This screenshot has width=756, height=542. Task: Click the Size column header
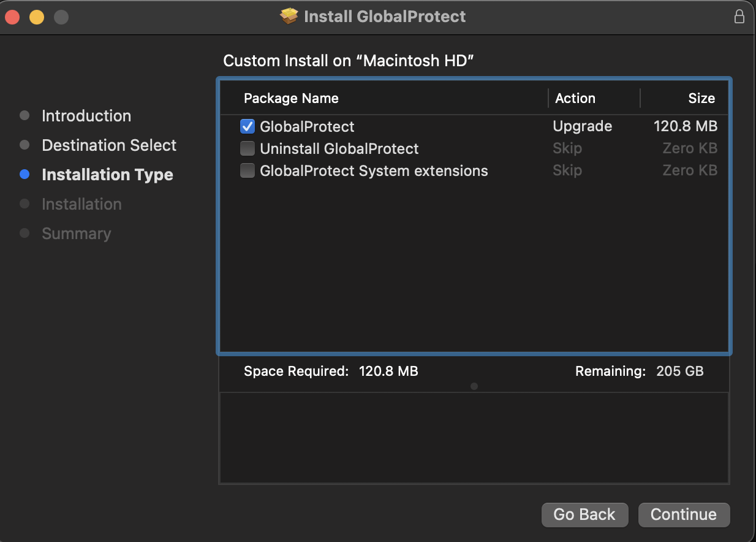[701, 99]
